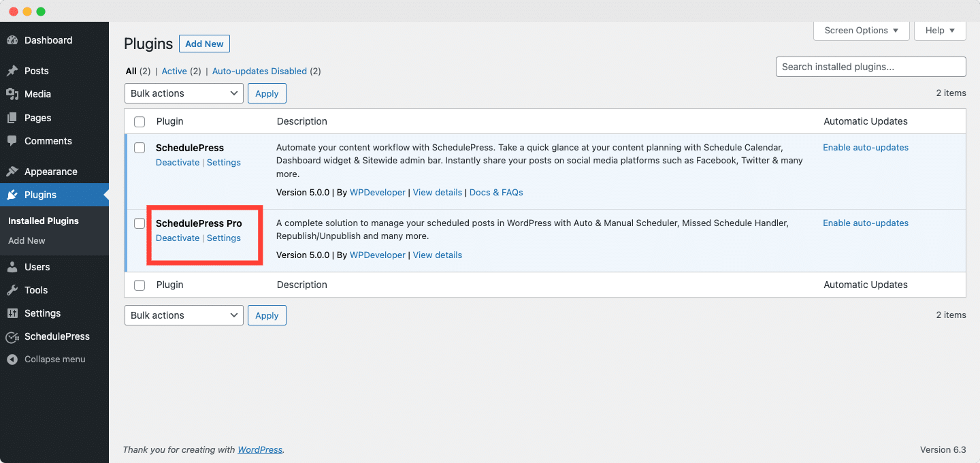Check the SchedulePress plugin row checkbox

click(x=140, y=148)
